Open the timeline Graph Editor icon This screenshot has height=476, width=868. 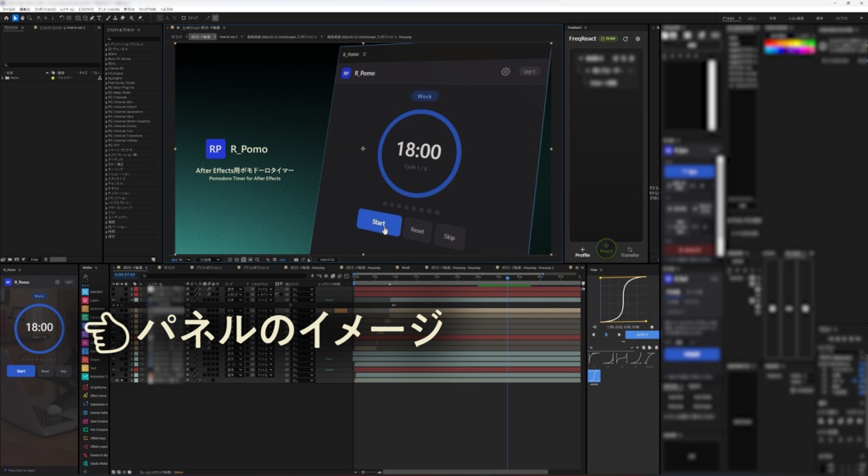click(347, 276)
